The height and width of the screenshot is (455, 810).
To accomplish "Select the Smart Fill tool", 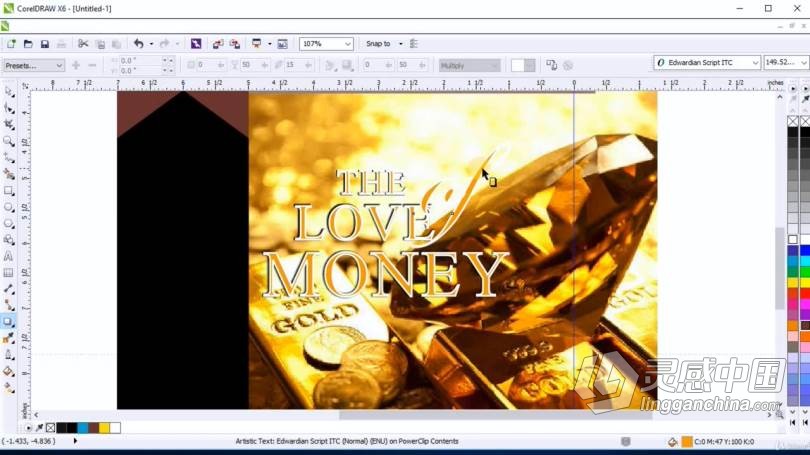I will (9, 174).
